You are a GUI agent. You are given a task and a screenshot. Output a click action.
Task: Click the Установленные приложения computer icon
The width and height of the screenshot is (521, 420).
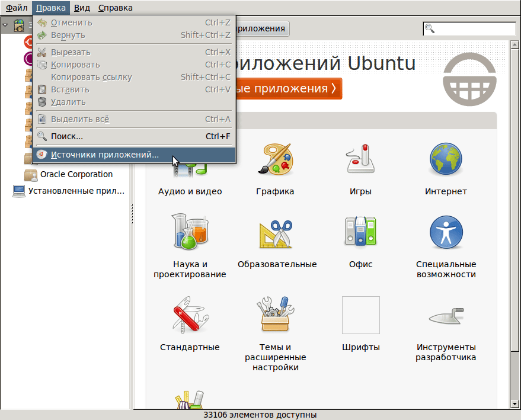click(19, 191)
